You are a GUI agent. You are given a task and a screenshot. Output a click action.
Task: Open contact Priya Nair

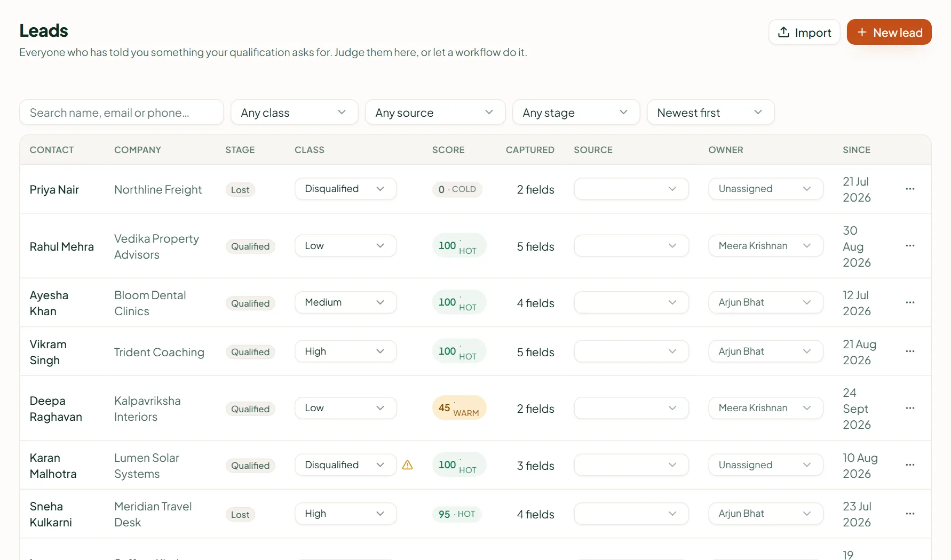pos(54,190)
